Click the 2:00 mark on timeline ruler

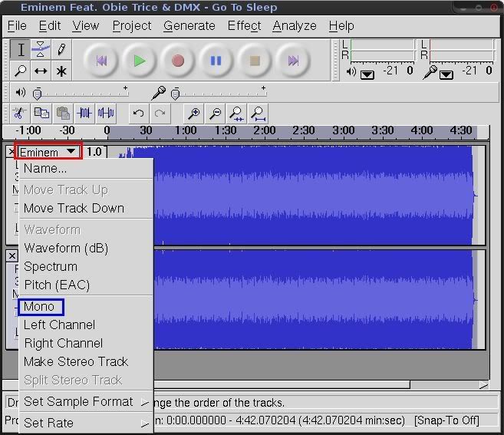265,131
